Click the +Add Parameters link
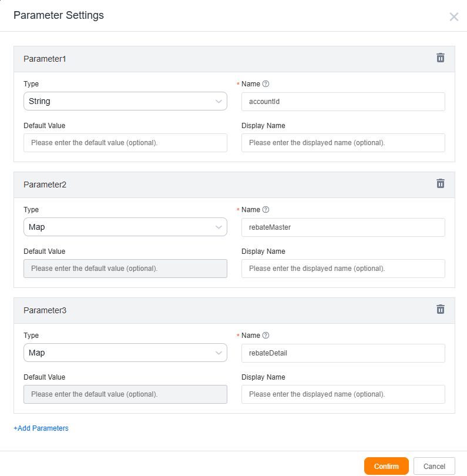This screenshot has width=467, height=476. coord(41,428)
